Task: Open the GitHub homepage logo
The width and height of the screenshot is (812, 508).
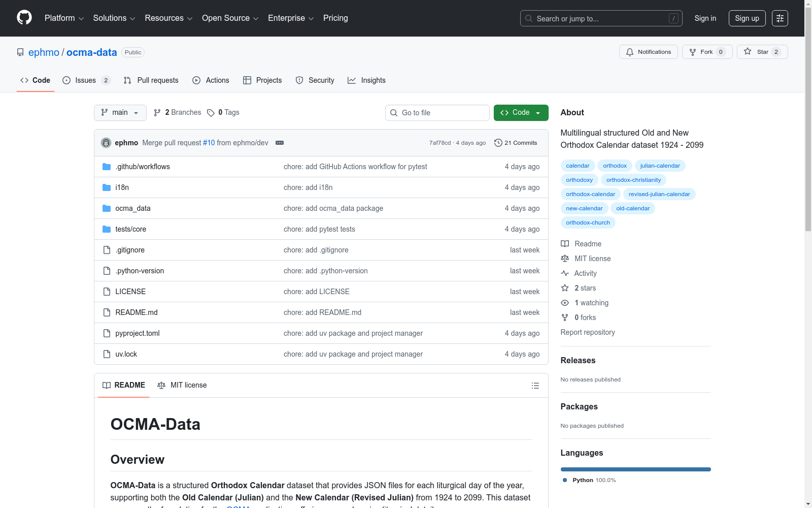Action: click(x=24, y=18)
